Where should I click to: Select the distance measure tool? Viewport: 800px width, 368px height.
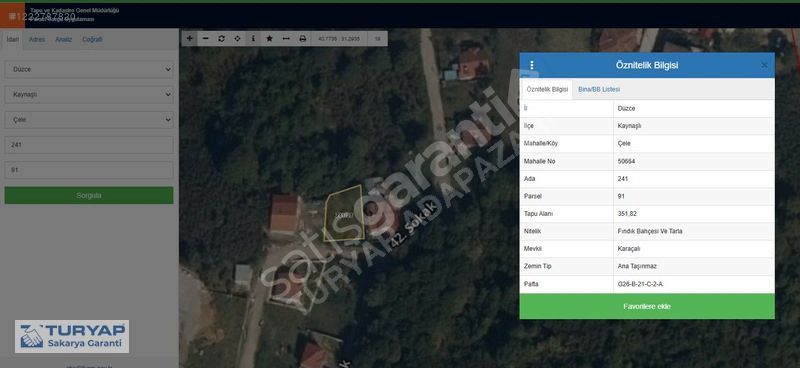[x=286, y=38]
